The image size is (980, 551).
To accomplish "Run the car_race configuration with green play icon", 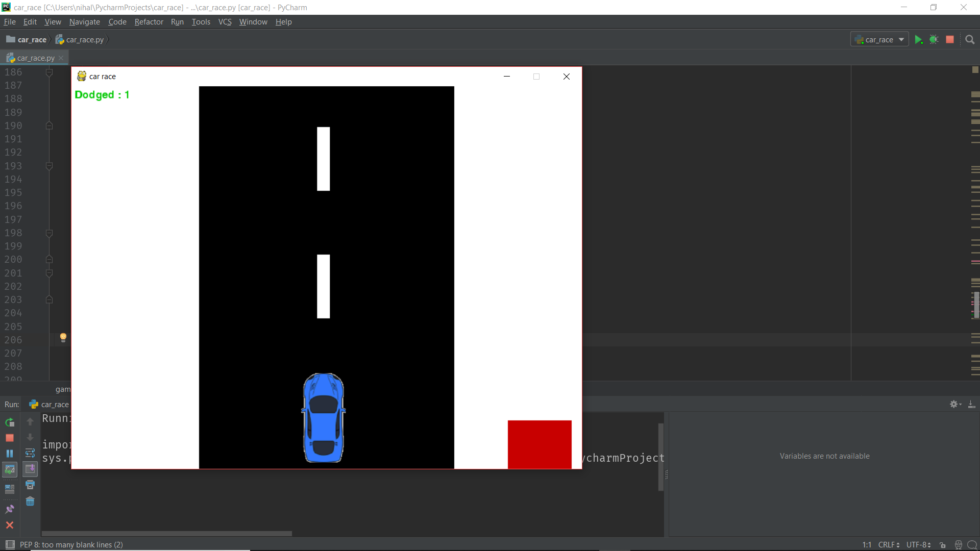I will 919,39.
